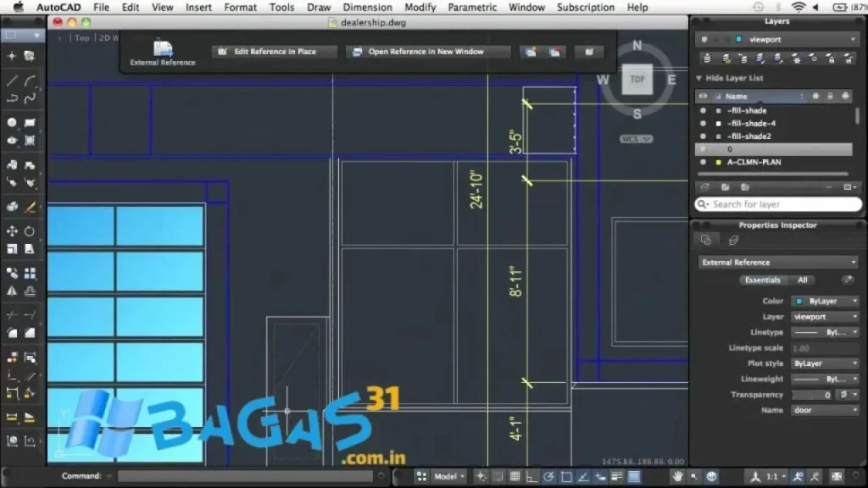Collapse the Hide Layer List triangle

(x=698, y=78)
